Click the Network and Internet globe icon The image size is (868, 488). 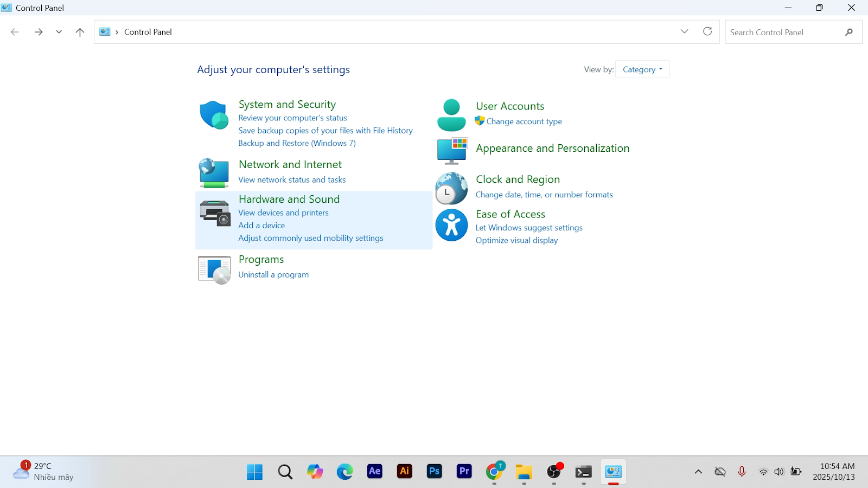tap(214, 173)
